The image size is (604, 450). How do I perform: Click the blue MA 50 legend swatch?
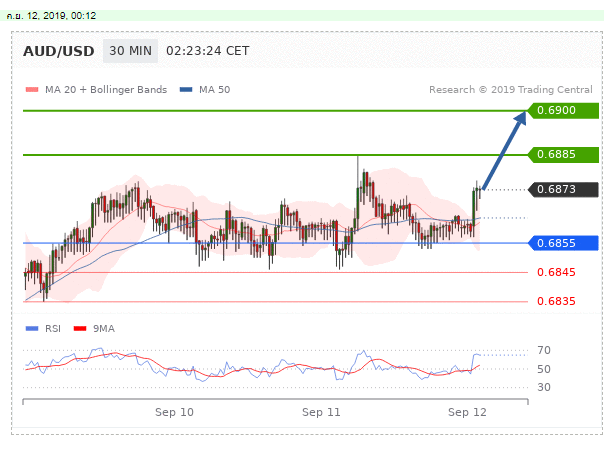186,90
